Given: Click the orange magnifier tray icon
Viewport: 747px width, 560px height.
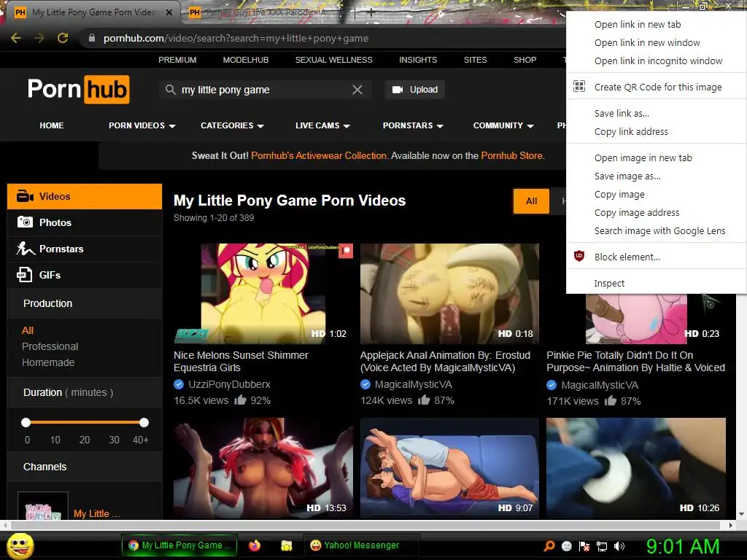Looking at the screenshot, I should [549, 545].
